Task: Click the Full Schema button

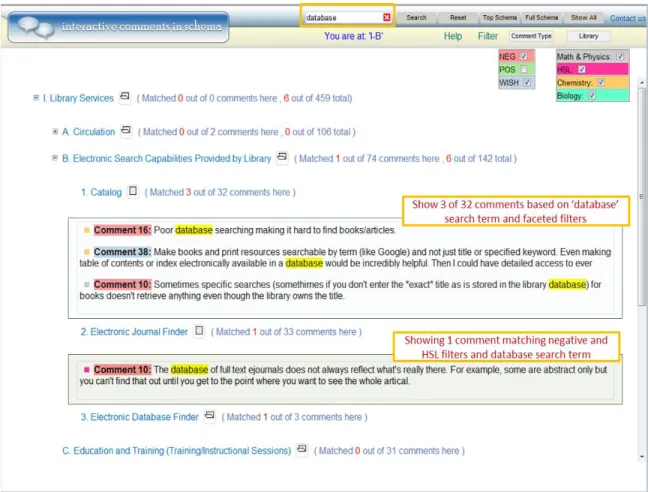Action: [541, 17]
